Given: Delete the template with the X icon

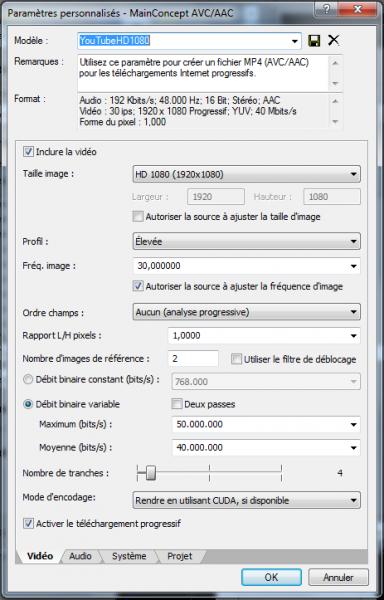Looking at the screenshot, I should [334, 40].
